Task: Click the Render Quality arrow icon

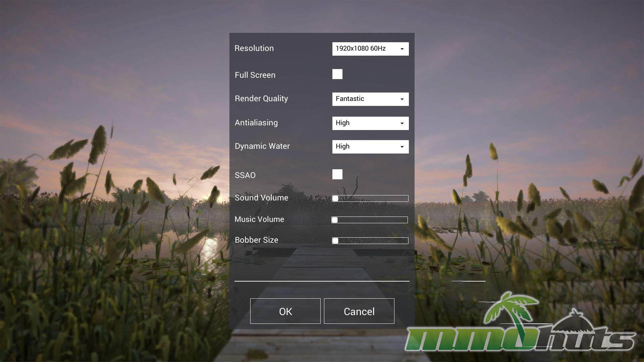Action: pyautogui.click(x=402, y=100)
